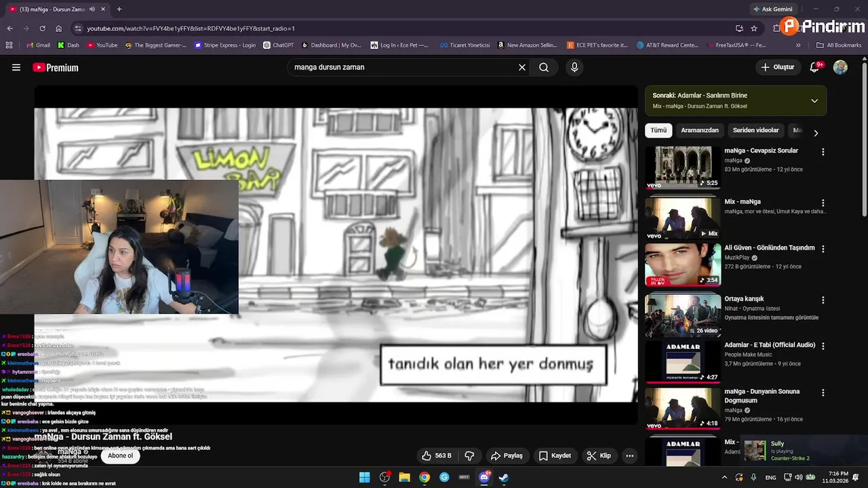
Task: Subscribe using the Abone ol button
Action: click(120, 455)
